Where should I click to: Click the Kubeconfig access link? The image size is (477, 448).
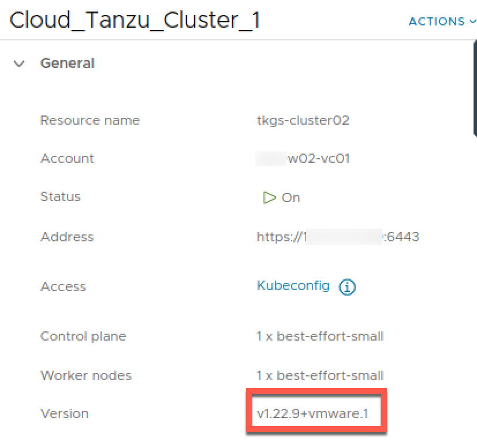coord(293,286)
